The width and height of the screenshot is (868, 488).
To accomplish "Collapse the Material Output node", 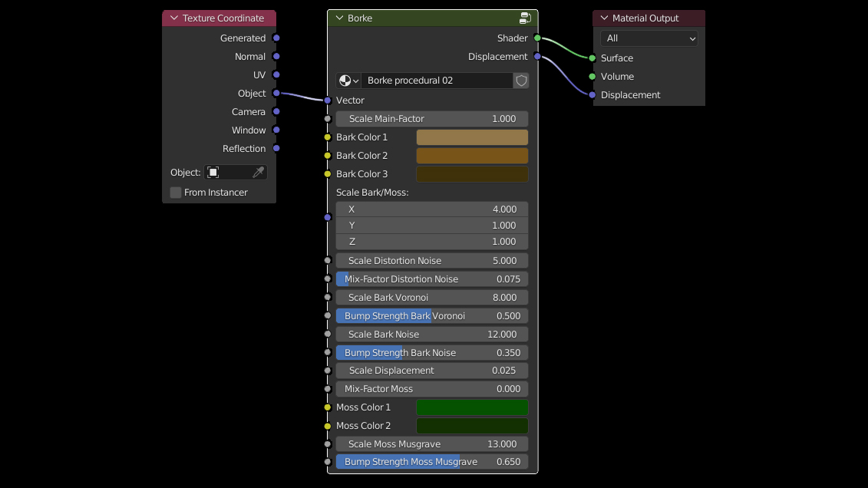I will coord(604,18).
